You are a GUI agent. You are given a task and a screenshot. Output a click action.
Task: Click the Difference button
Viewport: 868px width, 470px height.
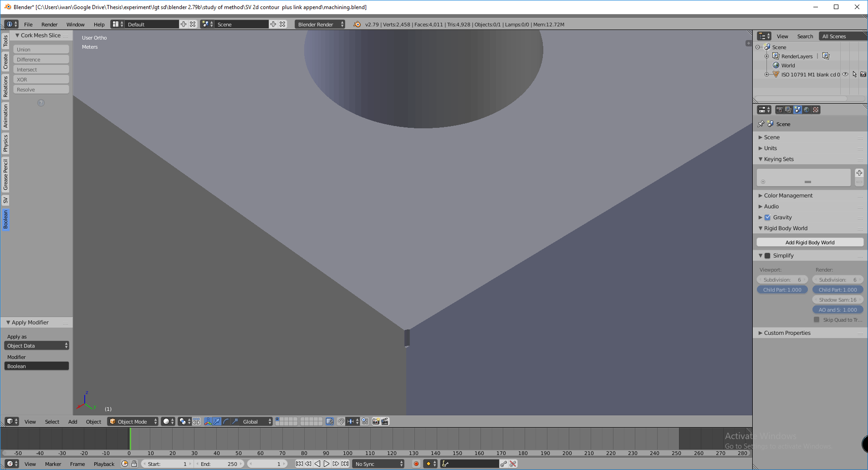click(41, 59)
